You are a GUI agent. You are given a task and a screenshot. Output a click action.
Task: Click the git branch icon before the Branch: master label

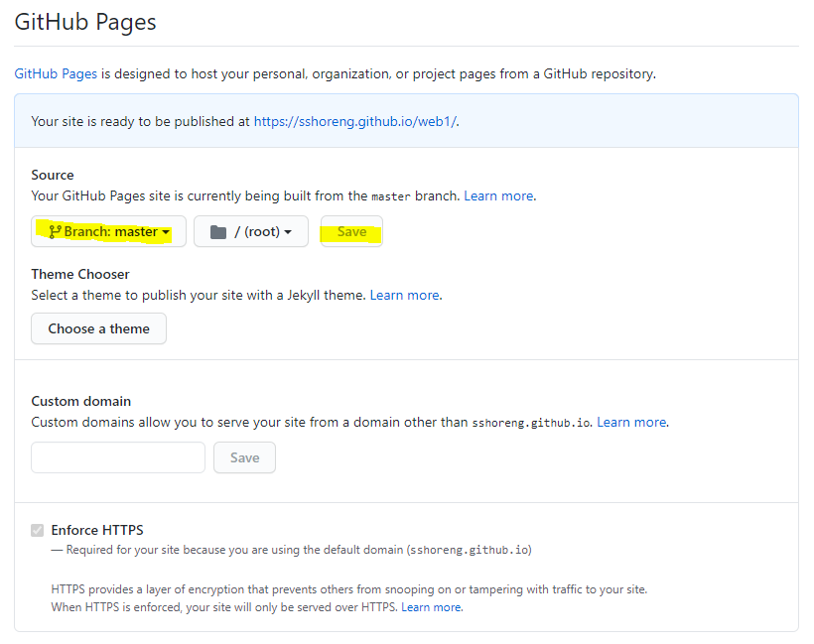[55, 231]
